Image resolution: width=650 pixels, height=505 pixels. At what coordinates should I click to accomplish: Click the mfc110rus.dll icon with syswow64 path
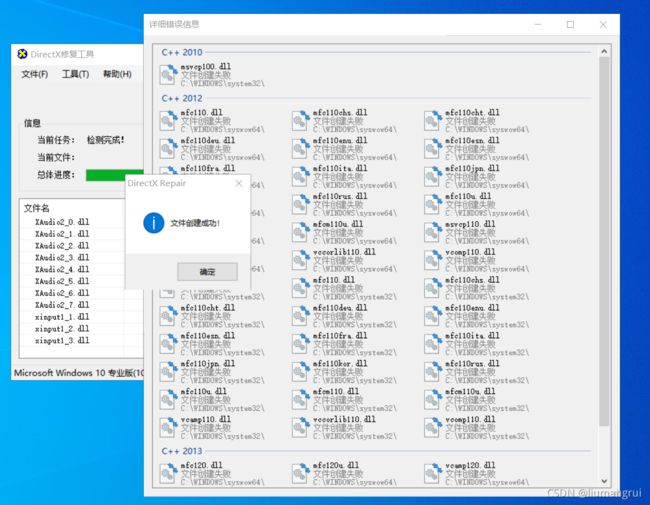point(301,204)
